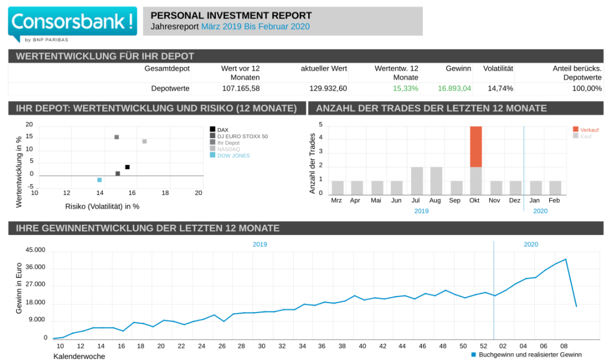Click the blue DOW JONES legend marker

pos(212,155)
